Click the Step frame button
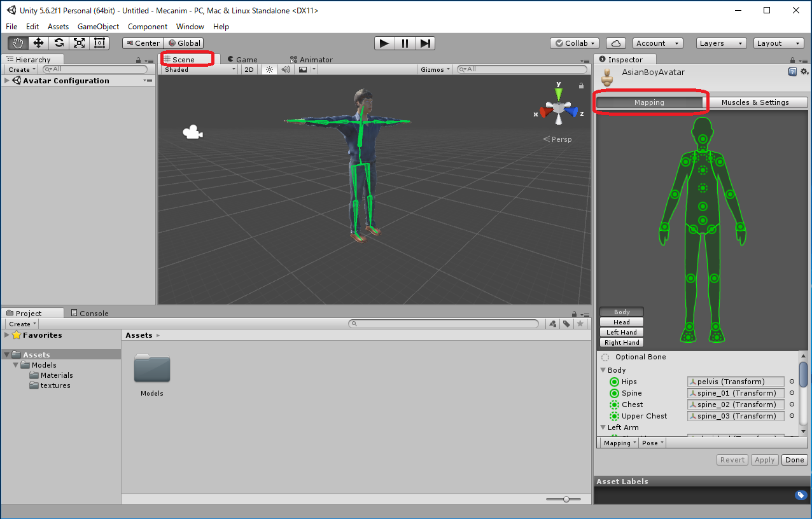This screenshot has height=519, width=812. [426, 43]
